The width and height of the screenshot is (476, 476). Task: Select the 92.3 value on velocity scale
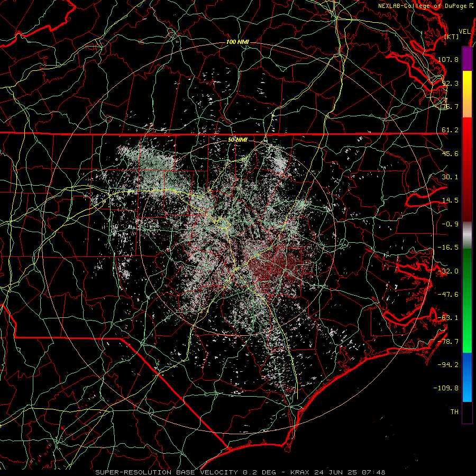(450, 83)
